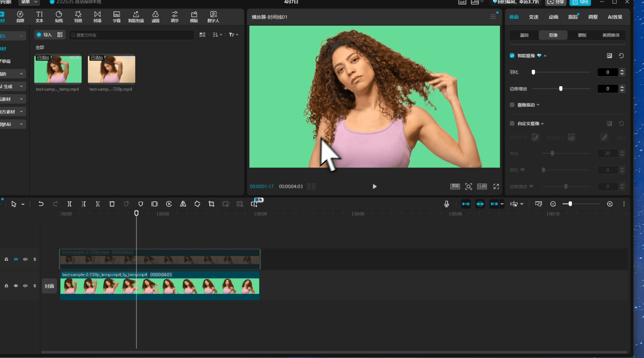Select the crop tool icon
Screen dimensions: 644x358
click(x=211, y=204)
